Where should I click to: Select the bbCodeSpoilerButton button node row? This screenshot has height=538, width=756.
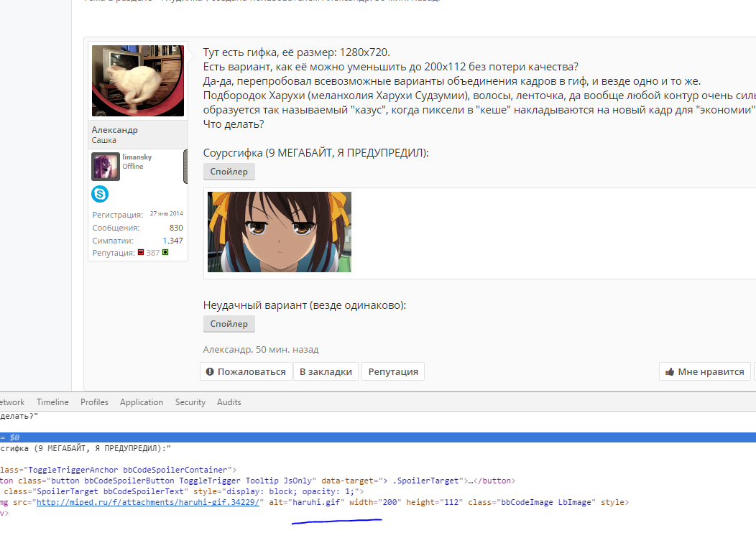(x=378, y=481)
